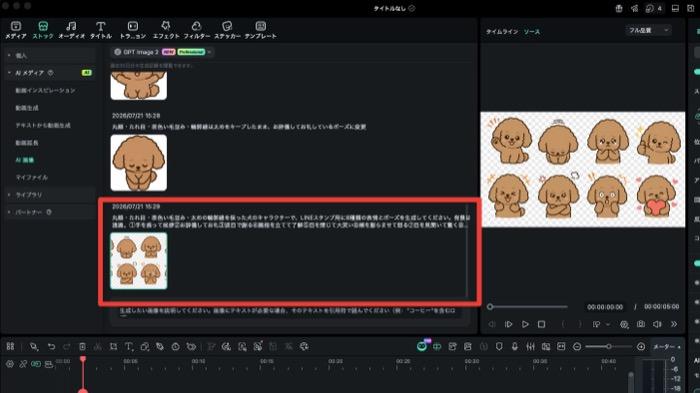Open the メーター dropdown
This screenshot has height=393, width=700.
point(667,347)
